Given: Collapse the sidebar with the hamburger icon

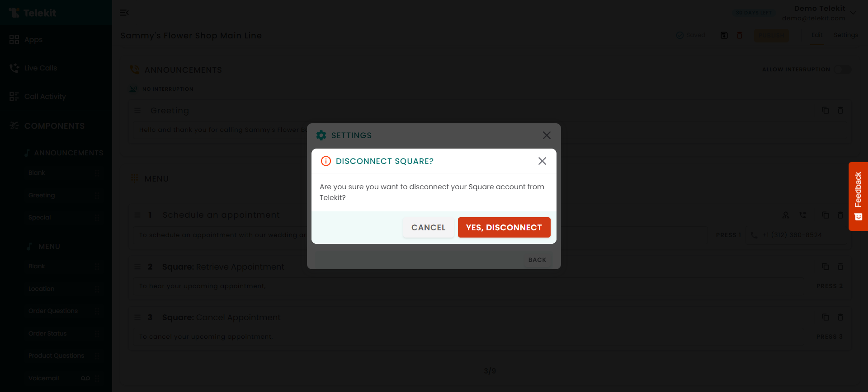Looking at the screenshot, I should [124, 13].
